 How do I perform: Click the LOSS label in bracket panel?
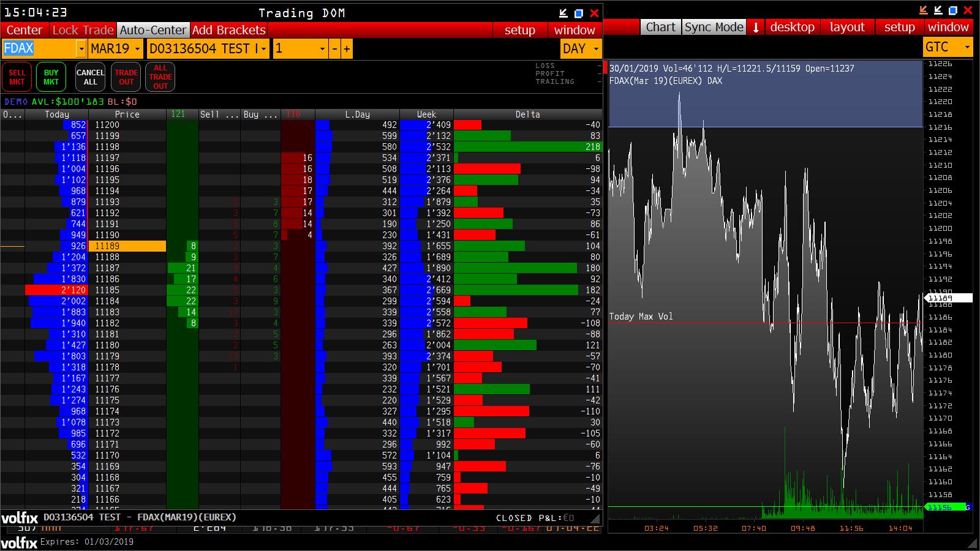pos(545,66)
